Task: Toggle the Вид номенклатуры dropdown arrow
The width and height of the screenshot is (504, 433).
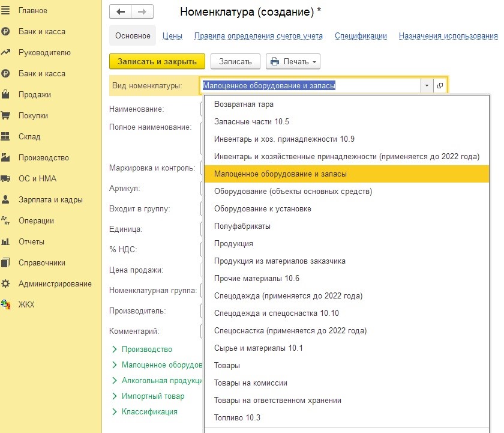Action: [x=427, y=85]
